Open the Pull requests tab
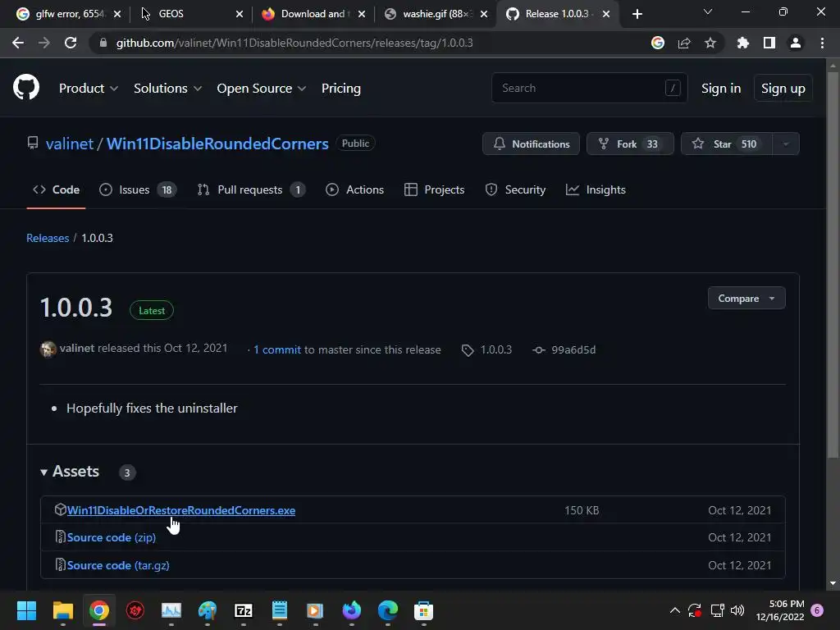Viewport: 840px width, 630px height. pos(251,189)
